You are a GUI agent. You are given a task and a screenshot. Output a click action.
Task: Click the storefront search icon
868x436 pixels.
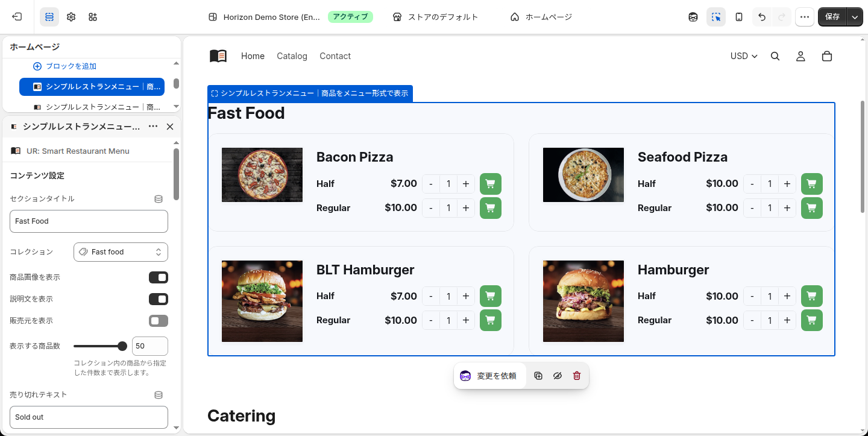775,56
